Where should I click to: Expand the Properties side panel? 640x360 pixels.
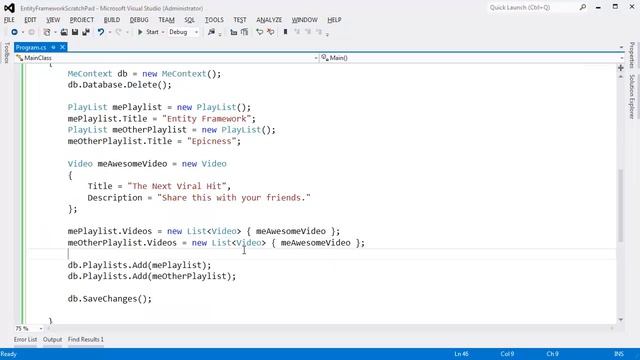click(632, 55)
